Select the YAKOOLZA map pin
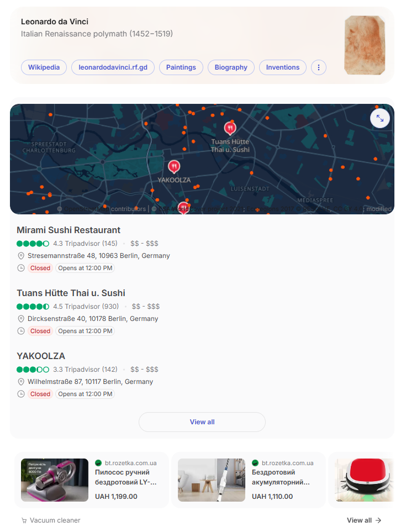 pos(174,167)
